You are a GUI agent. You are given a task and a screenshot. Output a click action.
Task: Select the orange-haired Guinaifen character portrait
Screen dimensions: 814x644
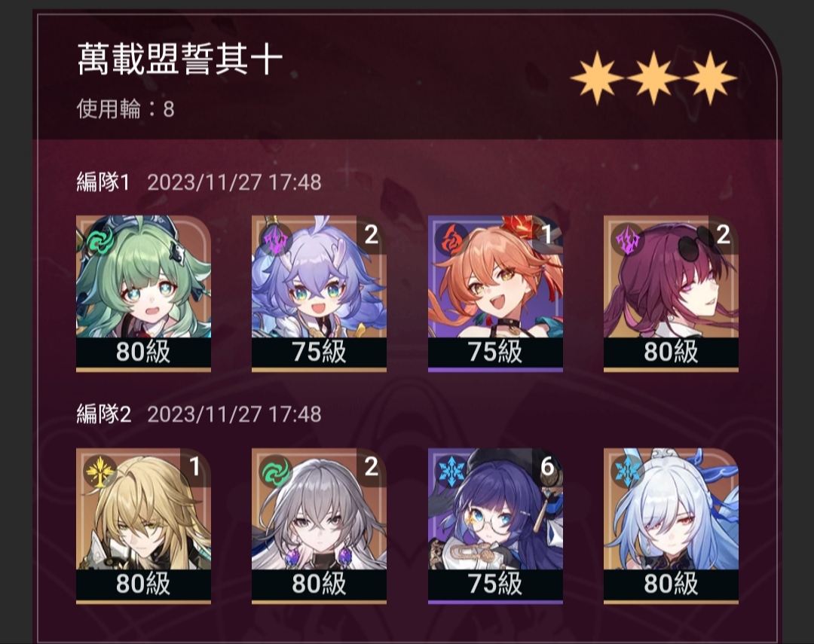pos(495,294)
